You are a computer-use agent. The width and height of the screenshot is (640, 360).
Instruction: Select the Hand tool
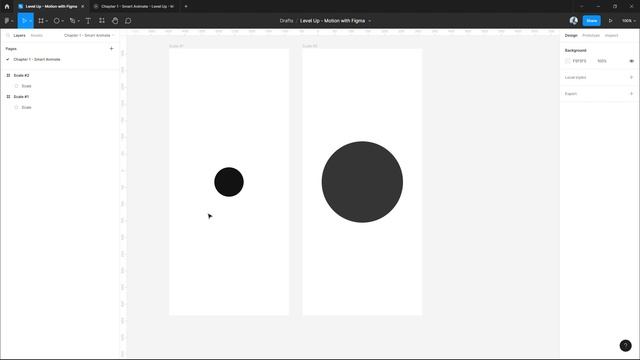(115, 20)
